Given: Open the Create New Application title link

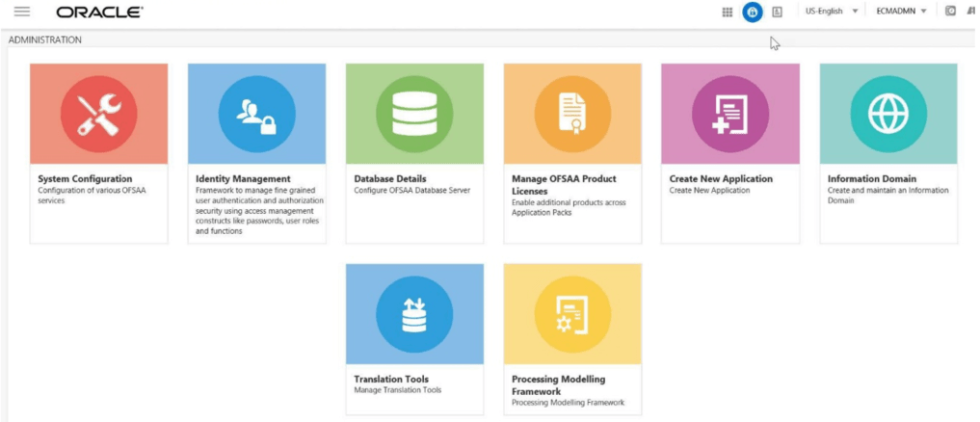Looking at the screenshot, I should [721, 179].
